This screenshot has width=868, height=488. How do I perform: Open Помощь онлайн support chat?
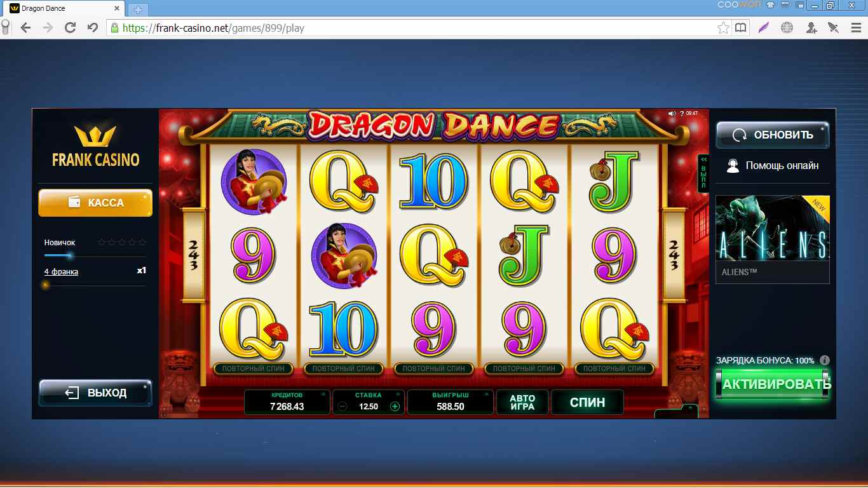tap(773, 166)
